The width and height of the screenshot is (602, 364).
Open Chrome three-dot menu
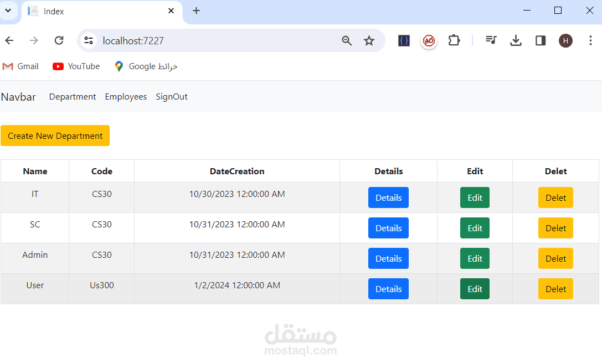(x=590, y=40)
